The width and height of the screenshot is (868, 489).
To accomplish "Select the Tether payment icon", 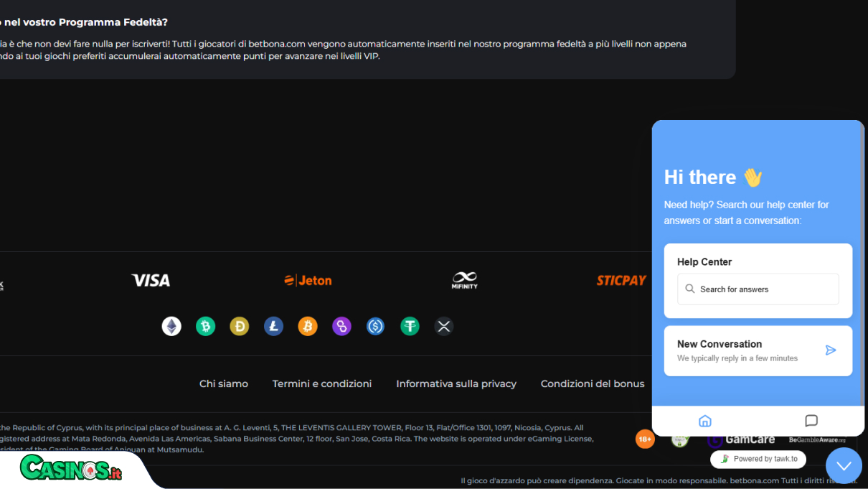I will (410, 327).
